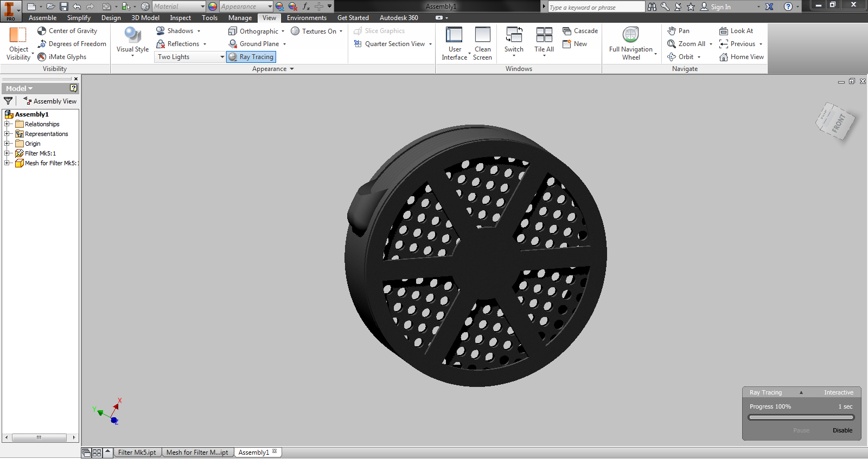Expand the Origin folder in browser
868x459 pixels.
coord(7,144)
